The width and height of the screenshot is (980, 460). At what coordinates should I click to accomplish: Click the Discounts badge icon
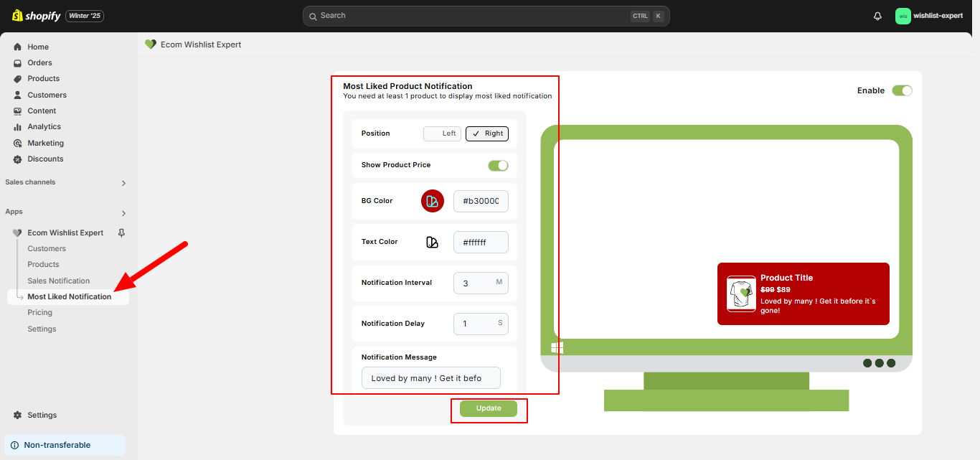click(18, 159)
